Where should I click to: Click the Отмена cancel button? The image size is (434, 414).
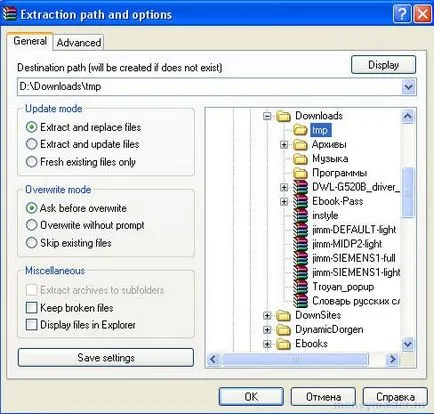click(x=323, y=397)
